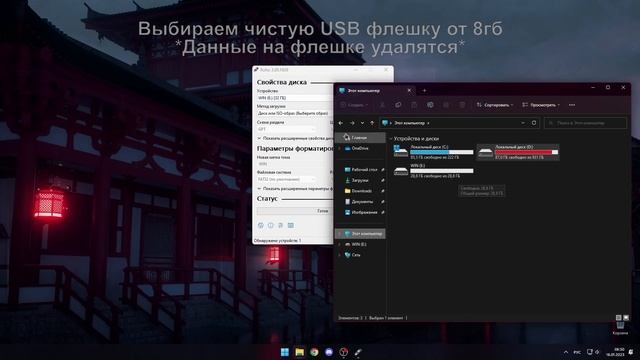
Task: Collapse the Устройства и диски group
Action: tap(391, 139)
